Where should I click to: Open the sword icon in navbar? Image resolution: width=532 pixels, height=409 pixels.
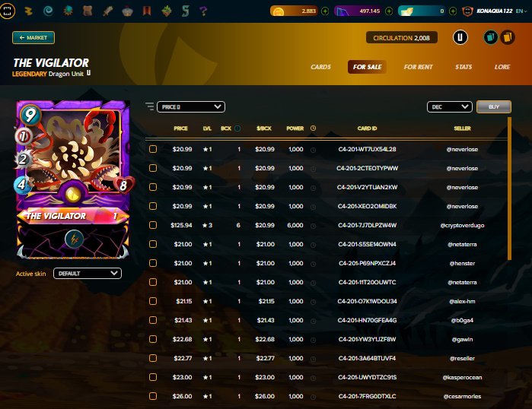[x=107, y=11]
